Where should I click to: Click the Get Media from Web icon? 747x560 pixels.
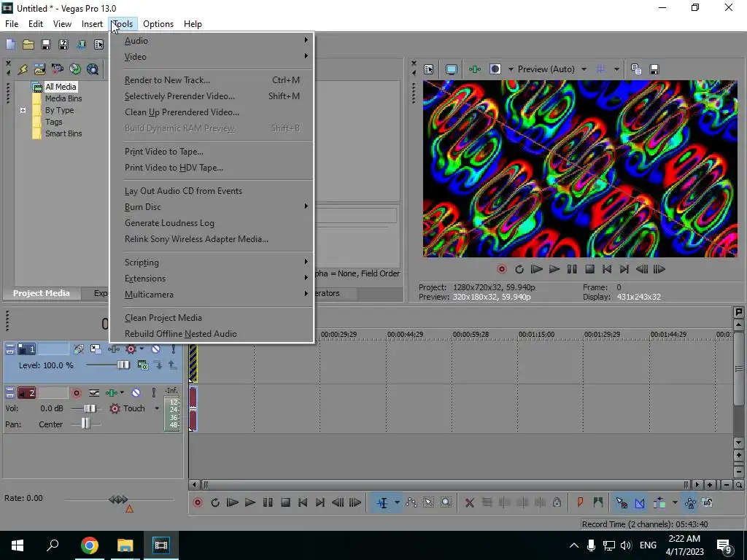(93, 69)
